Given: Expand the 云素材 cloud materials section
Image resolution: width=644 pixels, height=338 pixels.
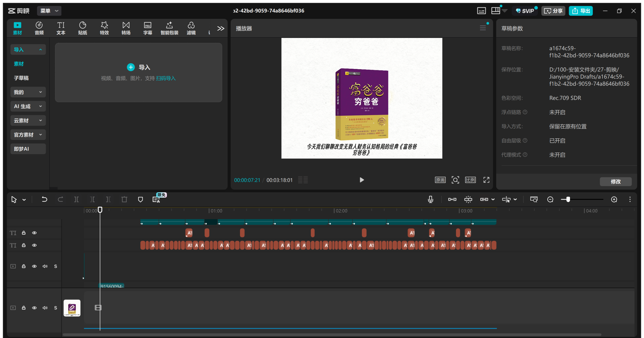Looking at the screenshot, I should [x=28, y=120].
